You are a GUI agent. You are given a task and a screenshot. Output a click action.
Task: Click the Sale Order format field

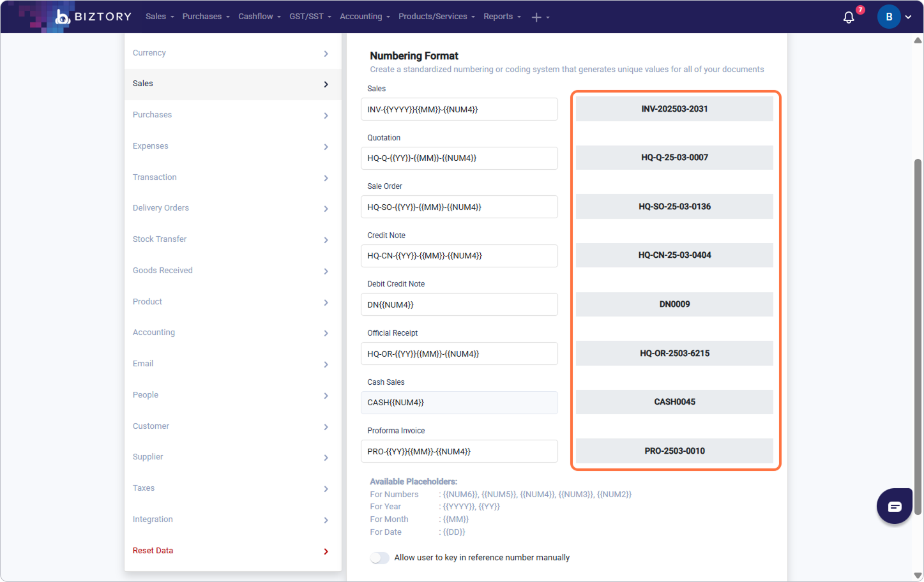click(x=459, y=207)
